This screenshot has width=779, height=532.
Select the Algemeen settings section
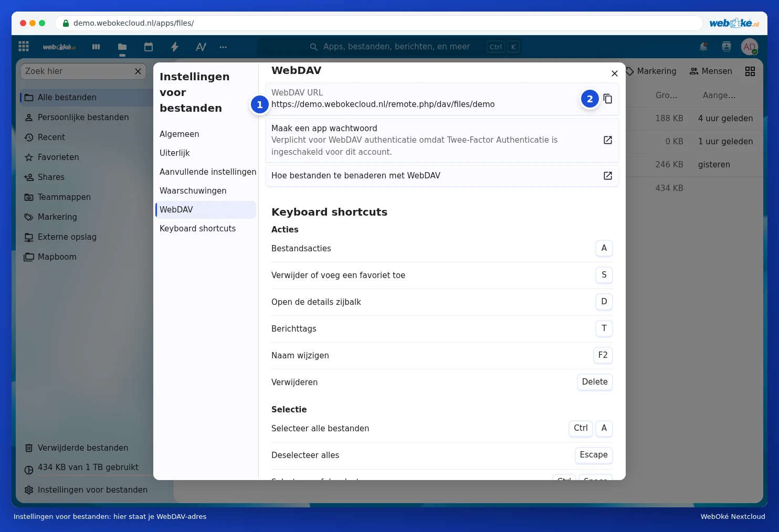[206, 134]
